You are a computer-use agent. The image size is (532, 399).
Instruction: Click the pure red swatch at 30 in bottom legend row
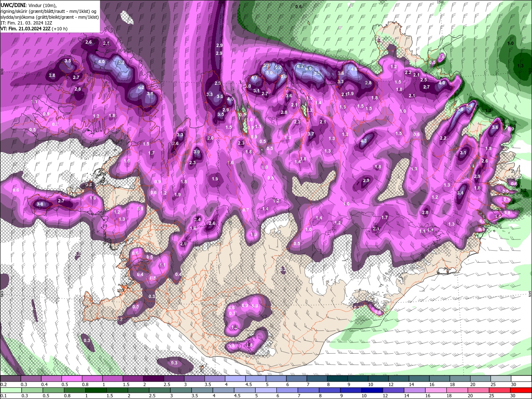(521, 390)
